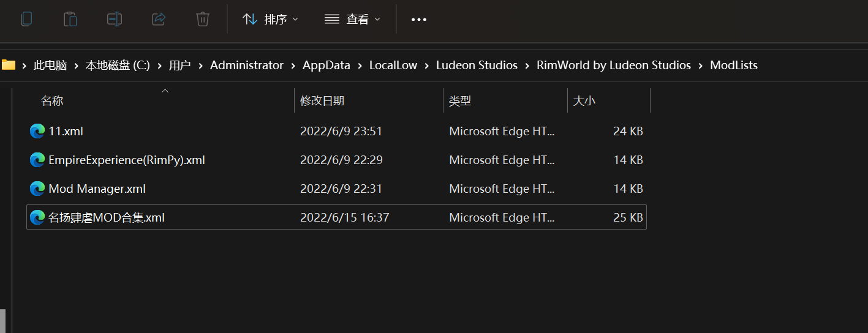The image size is (868, 333).
Task: Select EmpireExperience(RimPy).xml file
Action: [x=336, y=160]
